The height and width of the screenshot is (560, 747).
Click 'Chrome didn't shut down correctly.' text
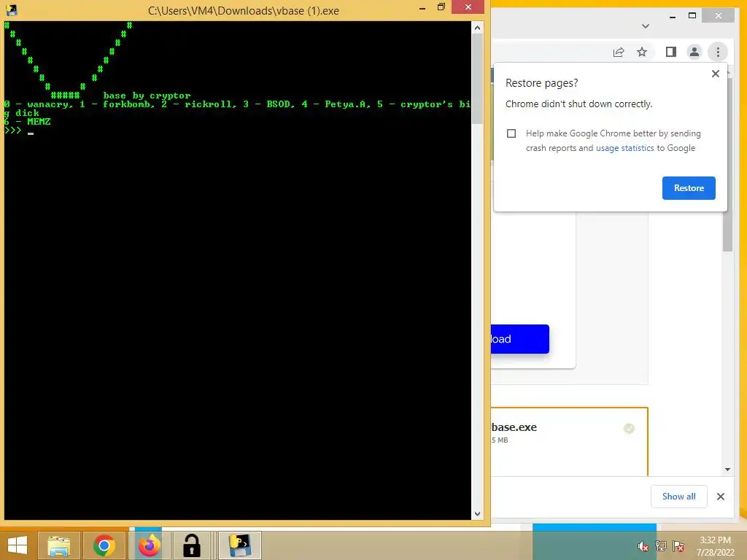tap(578, 104)
